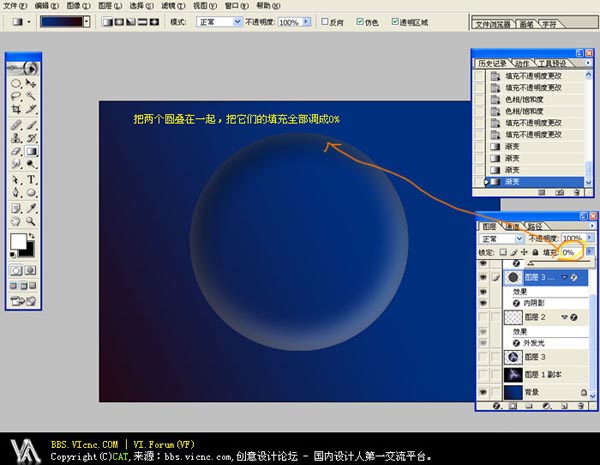Image resolution: width=600 pixels, height=465 pixels.
Task: Select the Zoom tool
Action: [31, 221]
